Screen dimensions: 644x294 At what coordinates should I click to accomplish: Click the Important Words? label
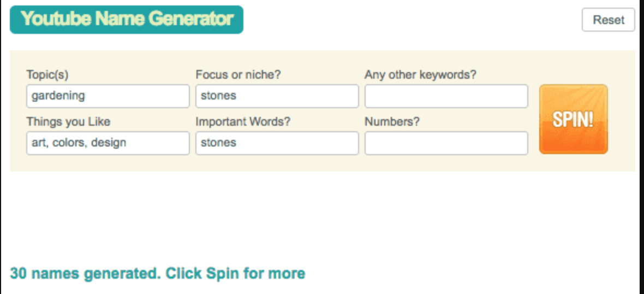pos(243,122)
